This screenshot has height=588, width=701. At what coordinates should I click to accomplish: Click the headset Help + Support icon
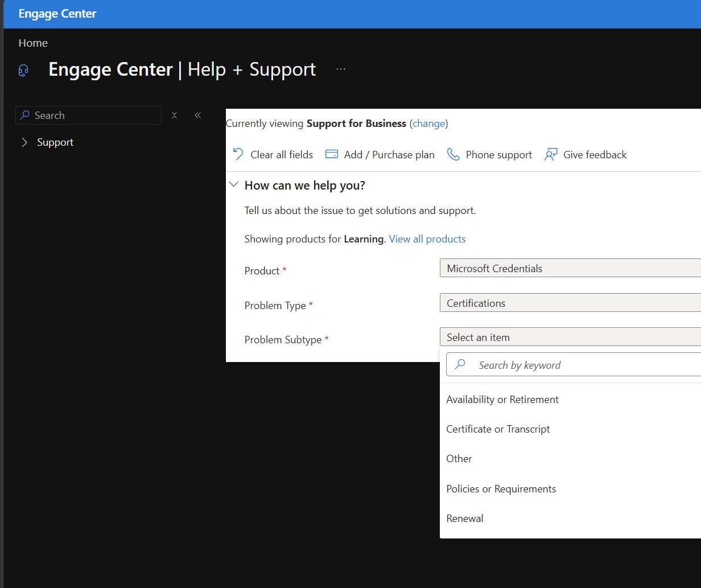pos(23,71)
